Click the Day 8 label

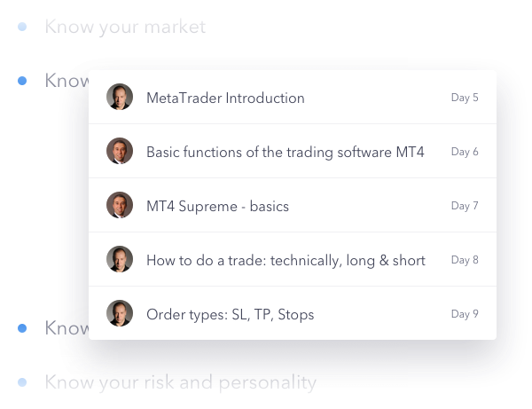(x=465, y=260)
